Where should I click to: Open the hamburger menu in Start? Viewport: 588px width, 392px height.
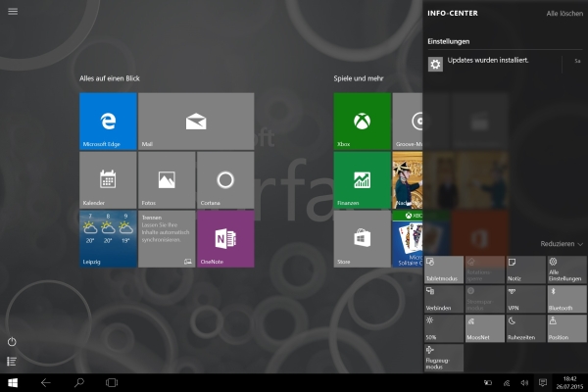click(x=13, y=11)
